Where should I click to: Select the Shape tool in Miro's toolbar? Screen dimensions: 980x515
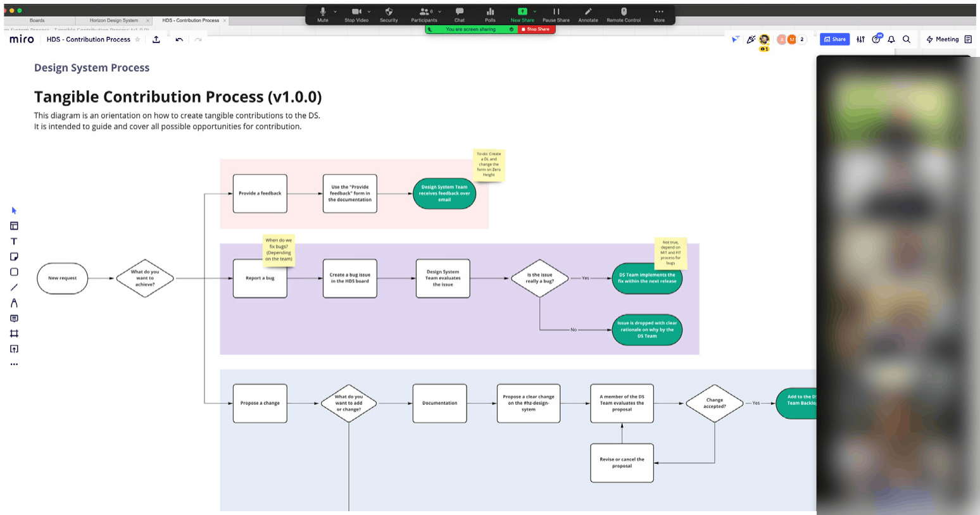click(14, 272)
